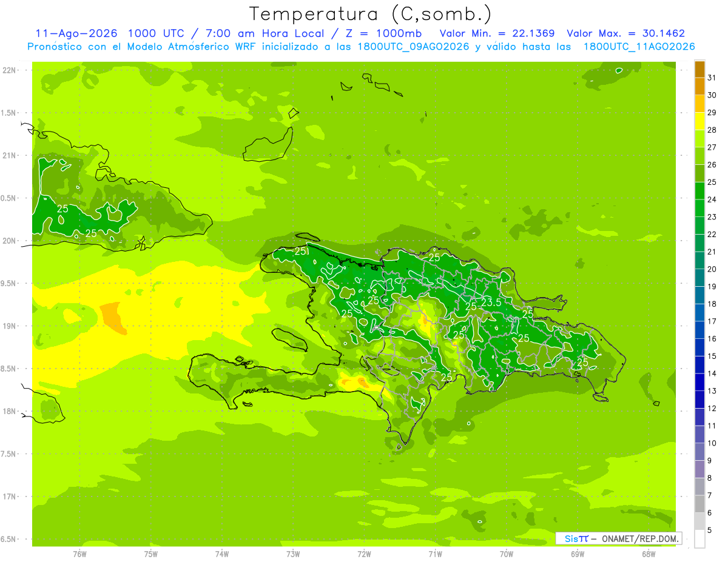Click the "ONAMET/REP.DOM." credit box
Viewport: 728px width, 562px height.
(x=618, y=538)
